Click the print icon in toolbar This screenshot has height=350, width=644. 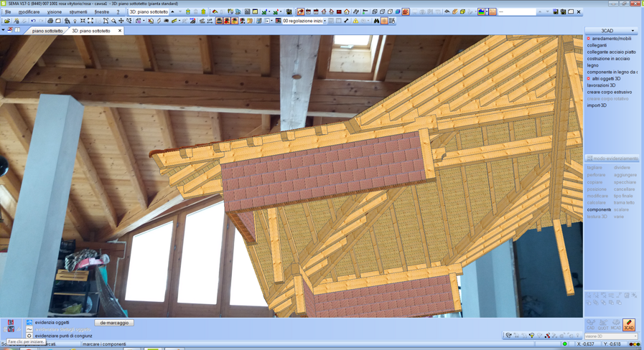50,21
